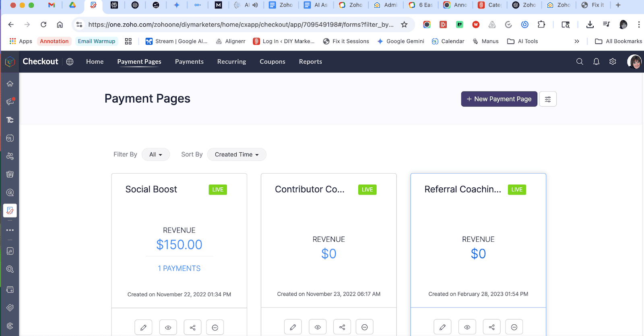Open the Calendar bookmark
Screen dimensions: 644x336
(448, 41)
